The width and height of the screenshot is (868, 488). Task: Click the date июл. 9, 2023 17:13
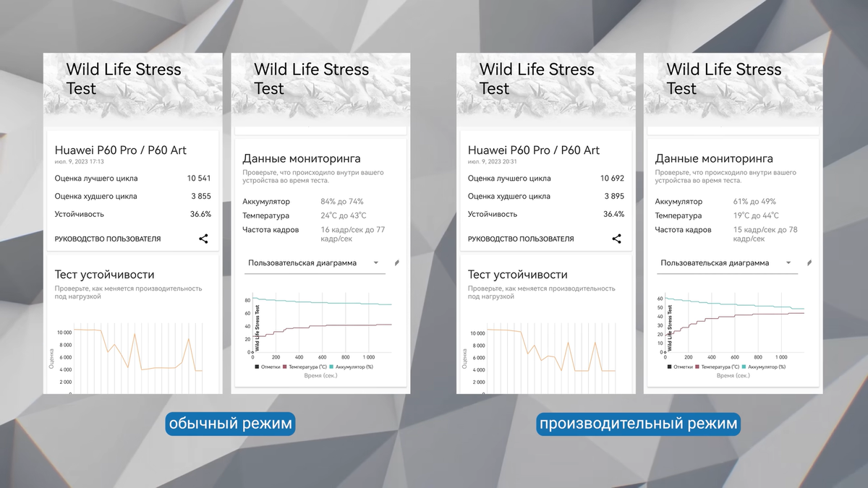click(80, 161)
